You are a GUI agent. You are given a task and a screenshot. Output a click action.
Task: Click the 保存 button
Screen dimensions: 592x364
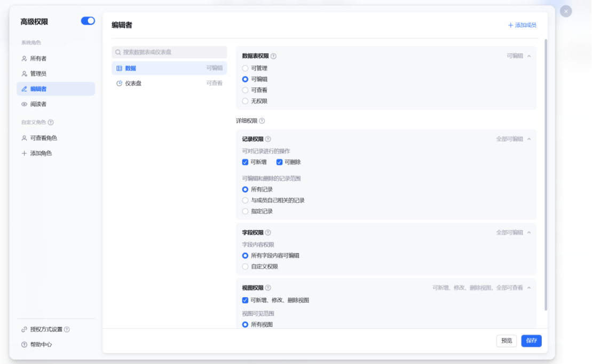pos(531,341)
